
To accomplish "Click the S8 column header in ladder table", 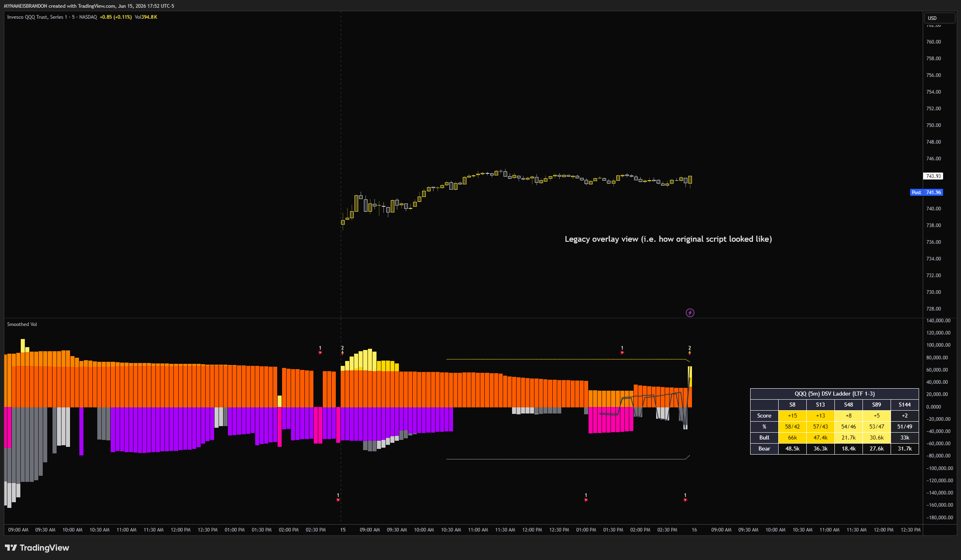I will [x=792, y=405].
